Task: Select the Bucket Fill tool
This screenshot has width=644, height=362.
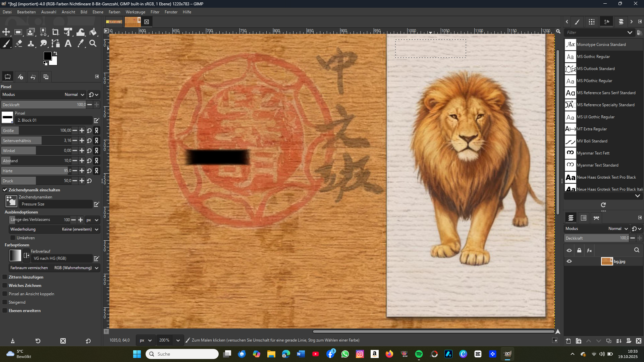Action: [93, 32]
